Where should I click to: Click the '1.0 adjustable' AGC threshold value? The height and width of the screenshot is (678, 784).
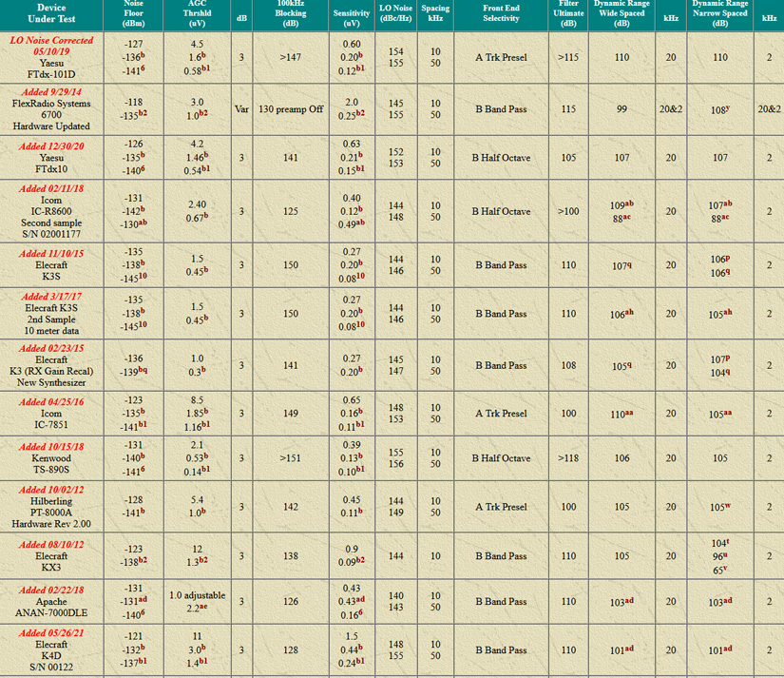(197, 595)
